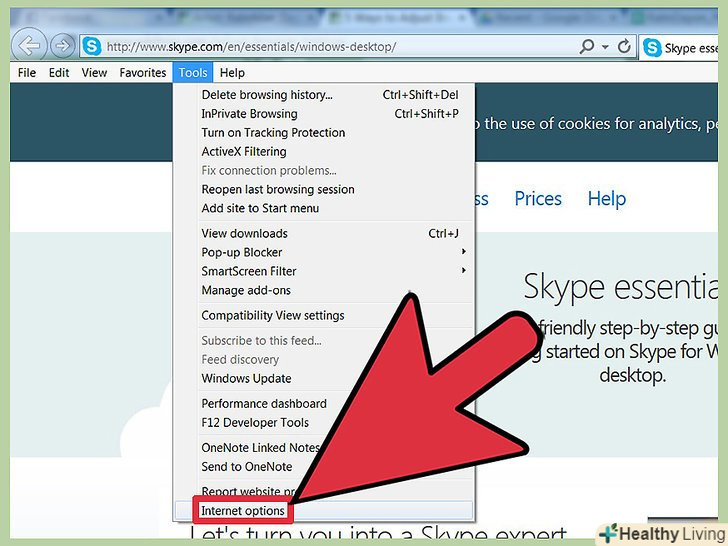Open the Favorites menu
This screenshot has height=546, width=728.
pos(143,72)
